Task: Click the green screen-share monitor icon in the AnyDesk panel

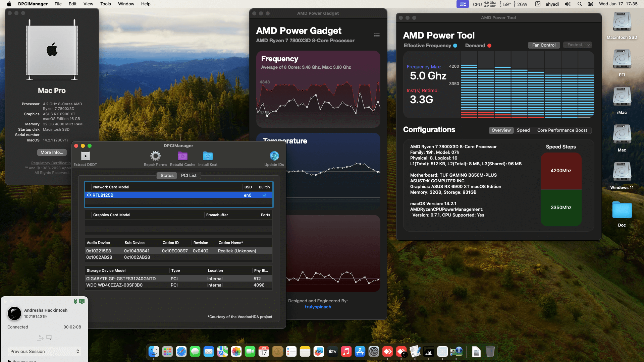Action: pos(82,301)
